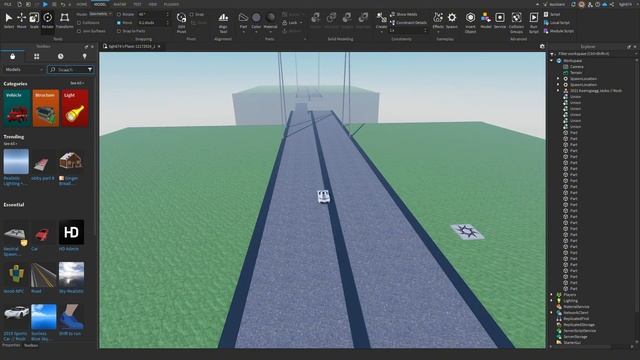Open Collision Groups editor
This screenshot has height=360, width=640.
[516, 22]
